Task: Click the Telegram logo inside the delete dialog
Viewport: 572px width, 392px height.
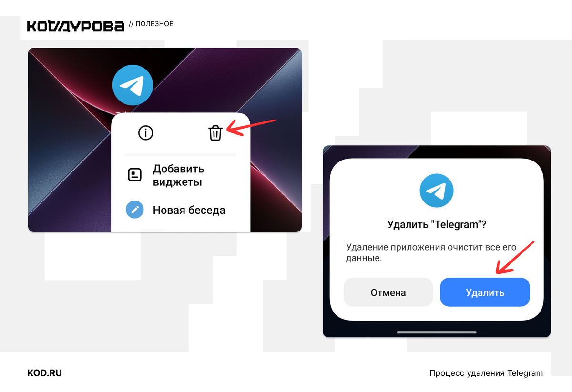Action: pyautogui.click(x=437, y=191)
